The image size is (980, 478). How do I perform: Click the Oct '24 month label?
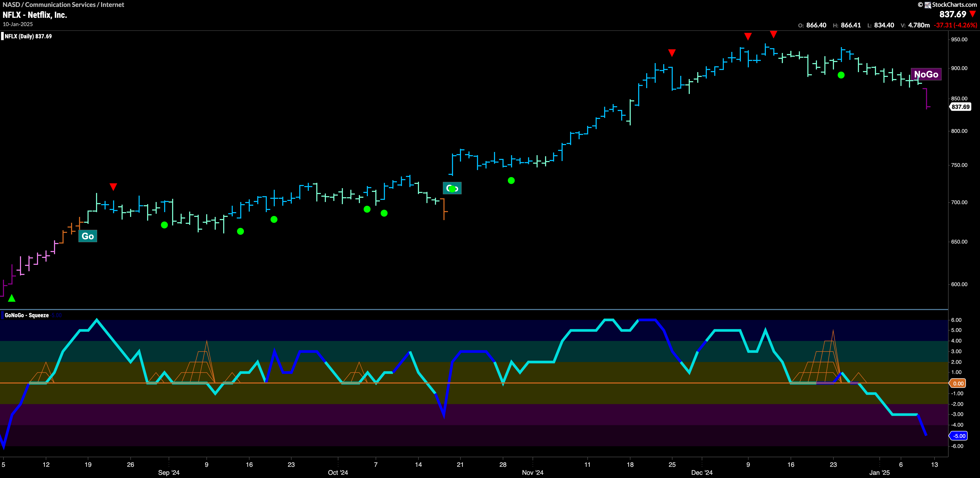[x=338, y=472]
